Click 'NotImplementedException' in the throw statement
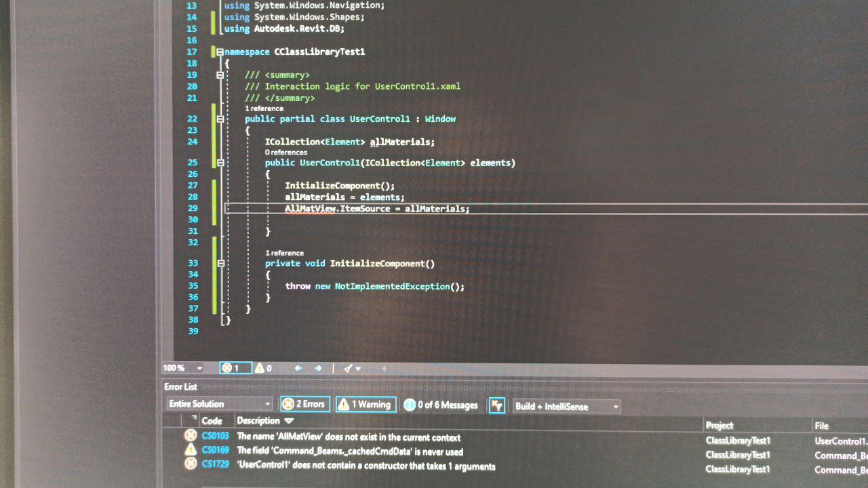Viewport: 868px width, 488px height. pos(392,287)
